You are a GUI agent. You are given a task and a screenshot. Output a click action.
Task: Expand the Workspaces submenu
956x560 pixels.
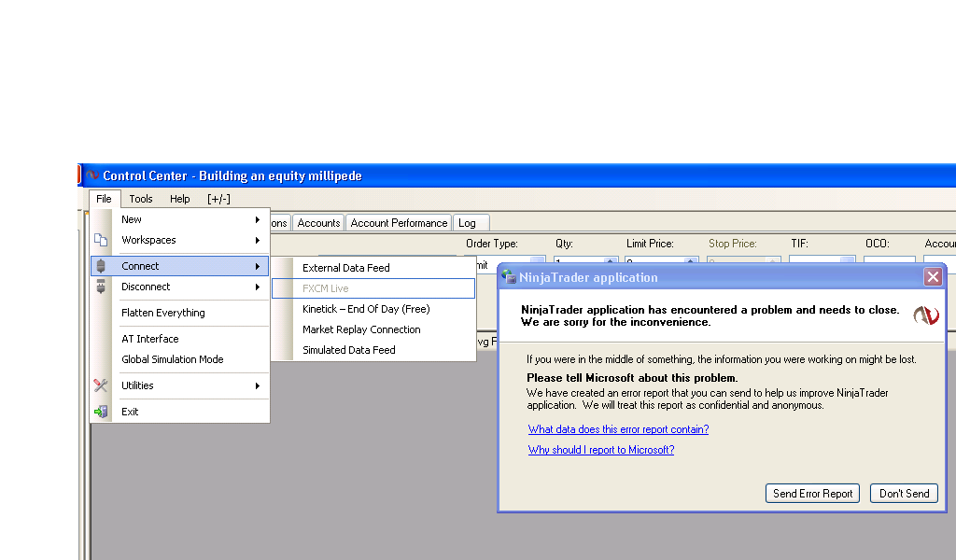tap(180, 240)
